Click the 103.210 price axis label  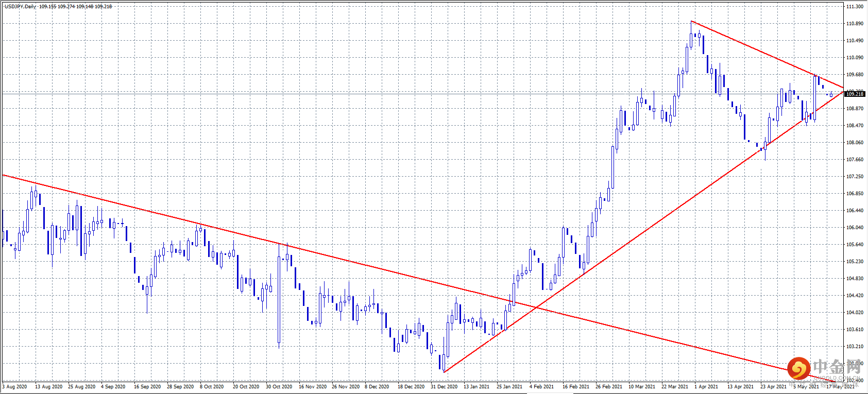point(855,347)
